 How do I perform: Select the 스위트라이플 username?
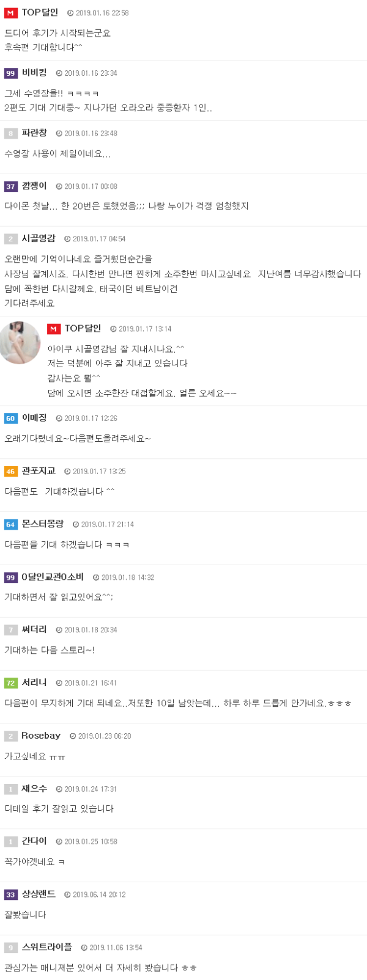click(x=47, y=948)
